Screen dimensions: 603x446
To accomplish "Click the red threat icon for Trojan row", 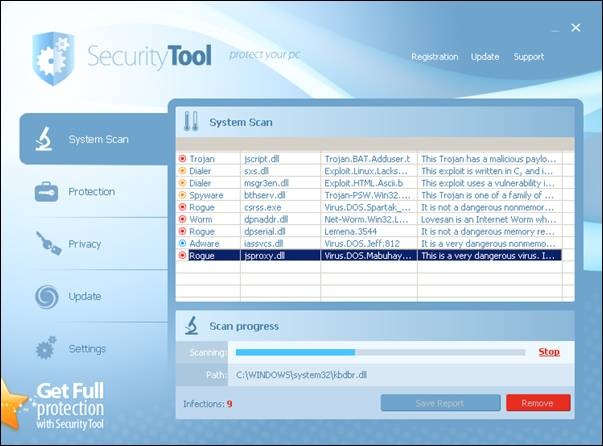I will [x=183, y=158].
